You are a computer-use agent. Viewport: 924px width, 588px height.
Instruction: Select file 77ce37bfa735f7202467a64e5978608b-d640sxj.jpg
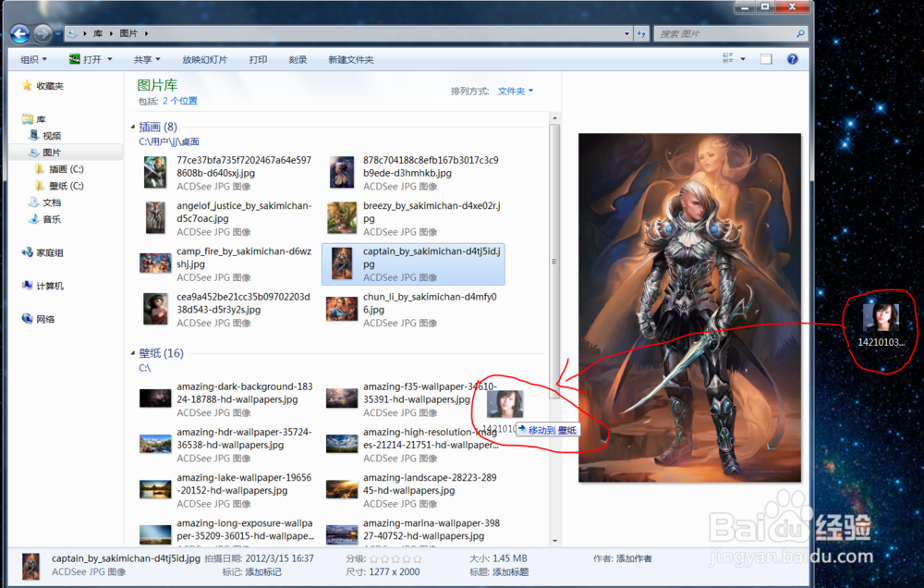tap(228, 173)
